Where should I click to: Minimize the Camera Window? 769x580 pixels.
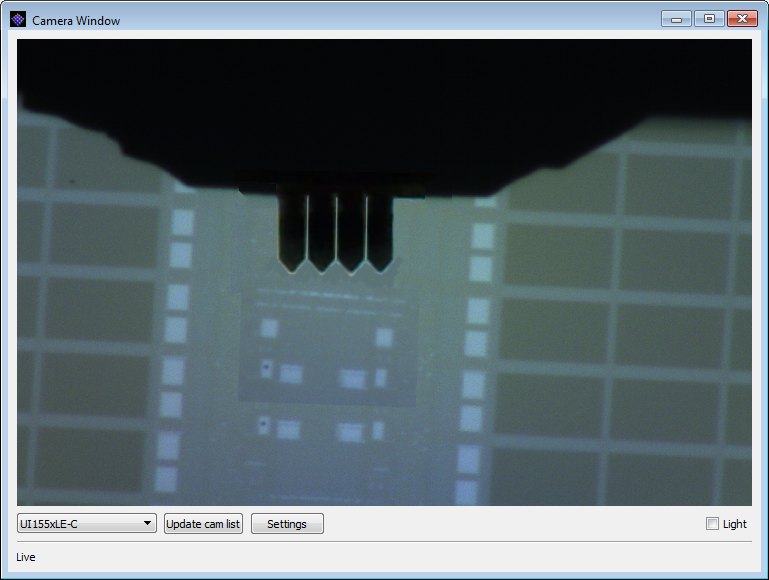click(x=676, y=19)
